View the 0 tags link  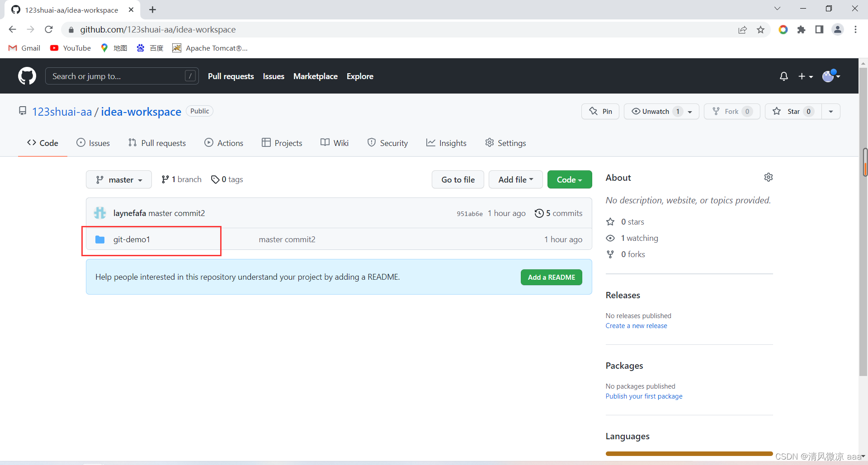click(227, 179)
